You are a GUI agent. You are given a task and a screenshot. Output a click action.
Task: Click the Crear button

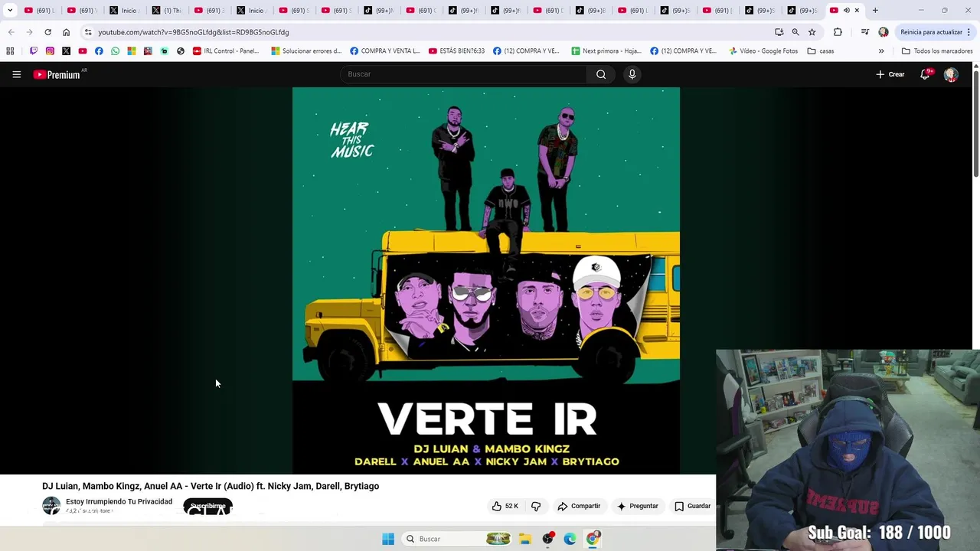pyautogui.click(x=890, y=74)
